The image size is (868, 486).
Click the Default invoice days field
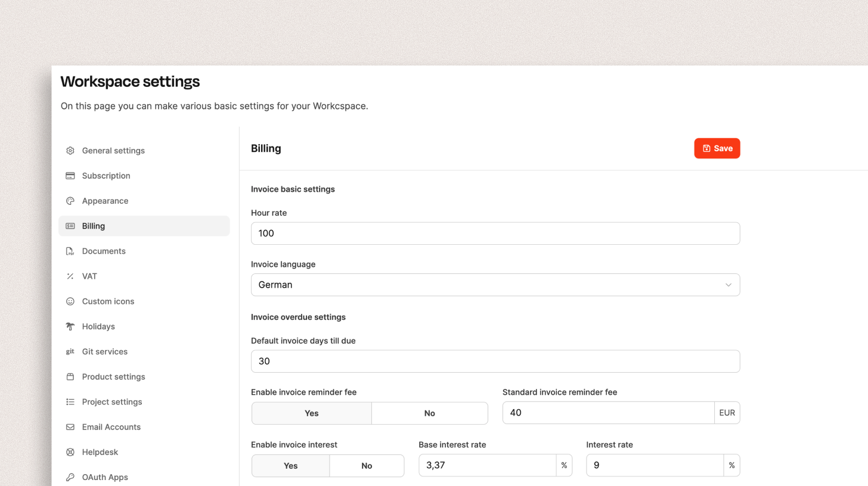click(x=495, y=362)
